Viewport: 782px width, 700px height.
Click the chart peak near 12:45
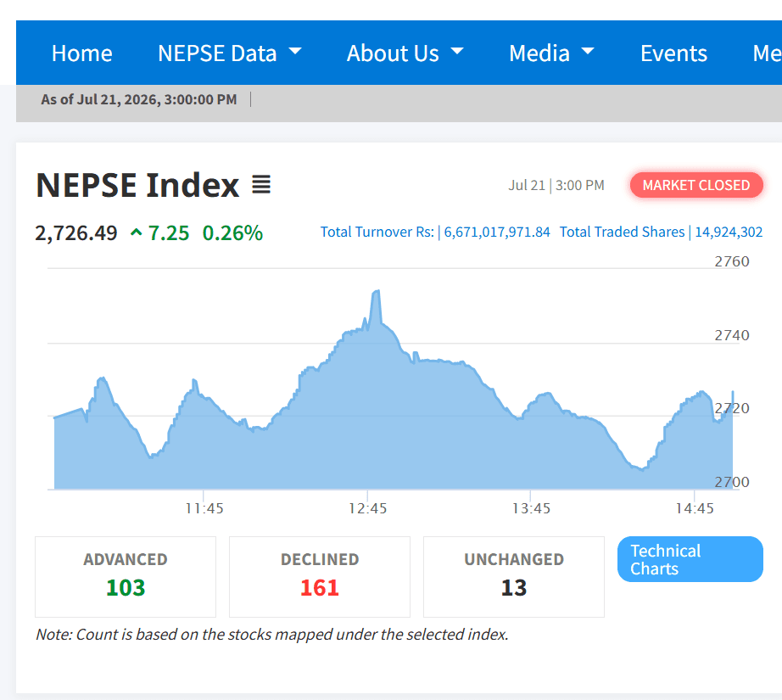(377, 291)
